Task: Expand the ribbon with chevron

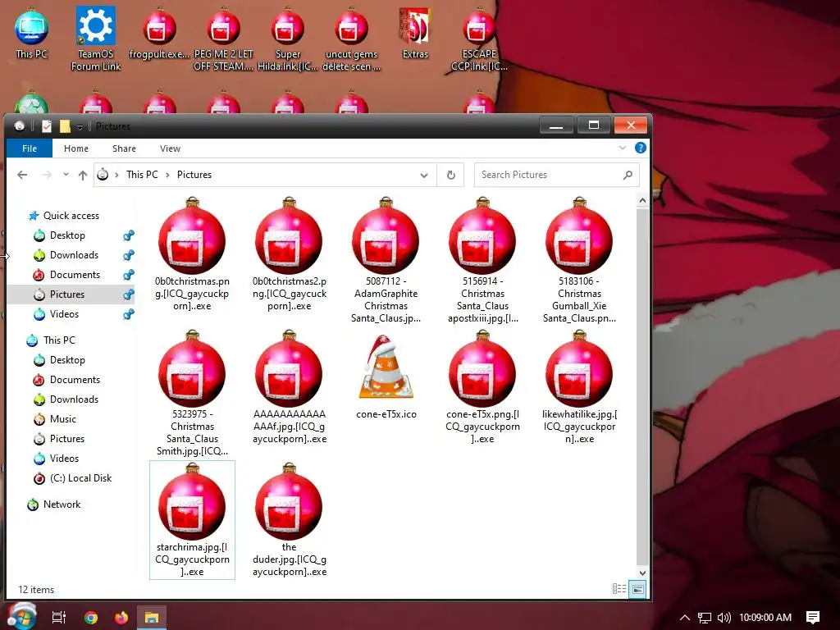Action: (622, 148)
